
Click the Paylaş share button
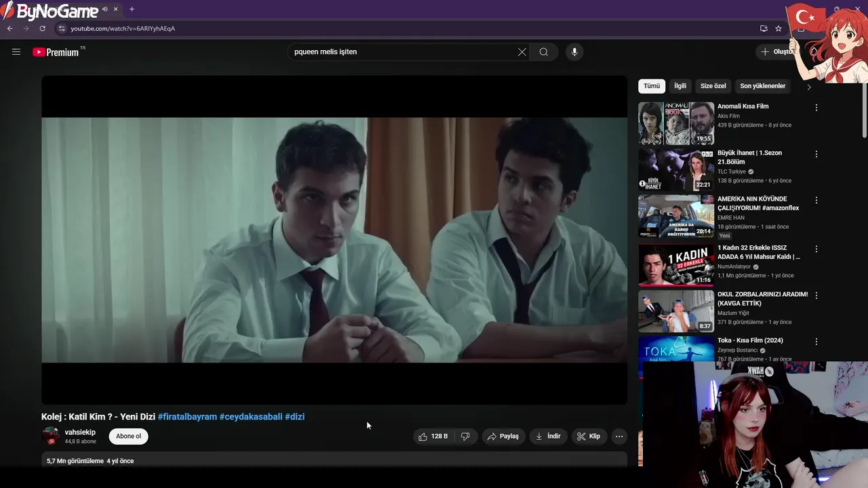point(503,436)
